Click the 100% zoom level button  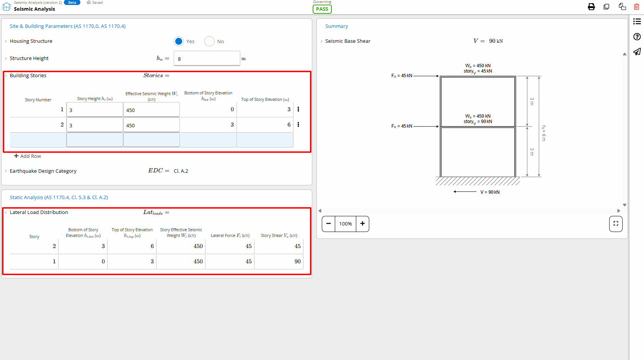point(346,224)
